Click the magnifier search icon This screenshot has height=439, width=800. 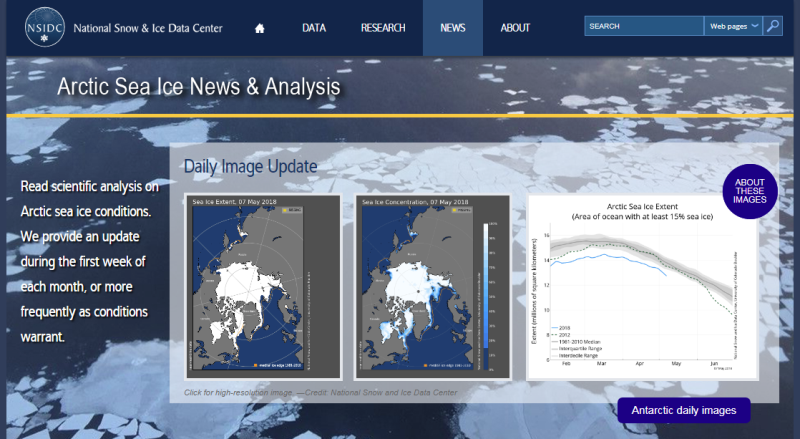tap(773, 26)
